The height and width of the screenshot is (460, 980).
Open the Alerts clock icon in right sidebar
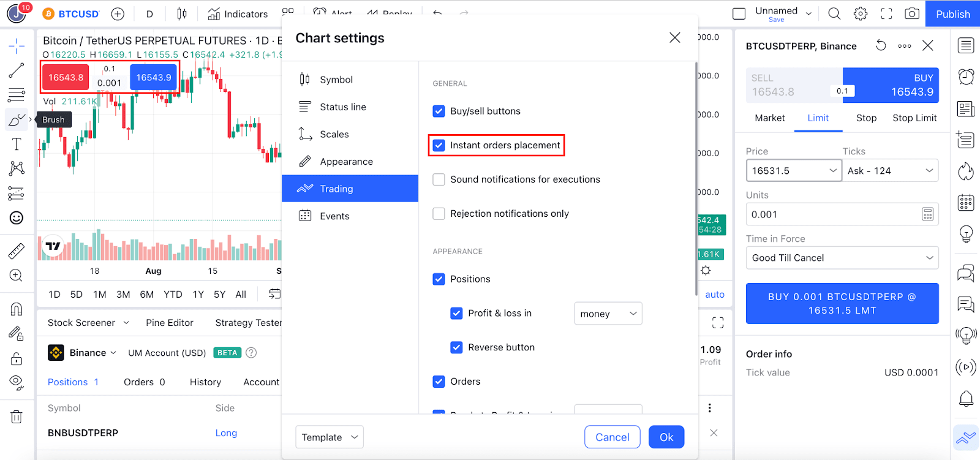pos(966,77)
